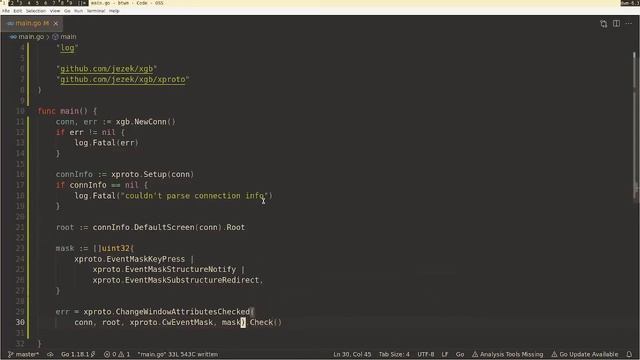Click on xgb.NewConn() in line 11
Screen dimensions: 640x360
(145, 122)
